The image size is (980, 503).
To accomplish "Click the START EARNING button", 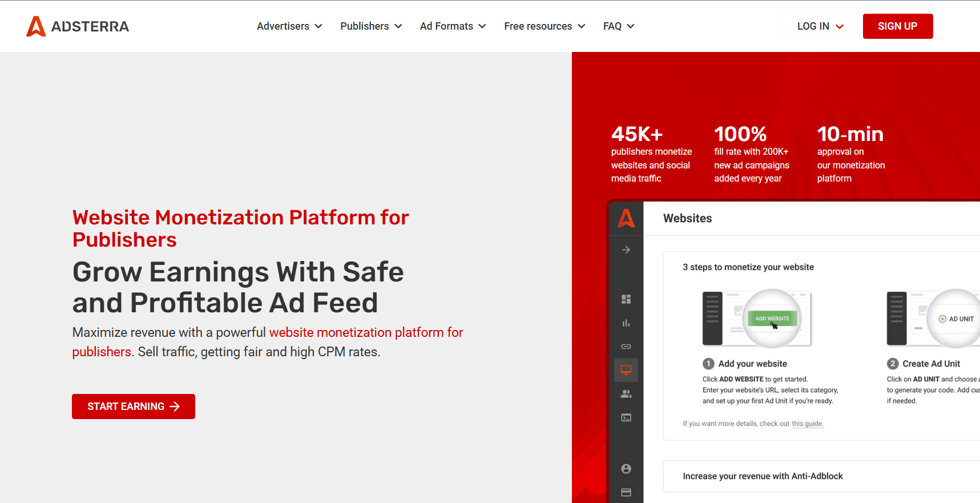I will pyautogui.click(x=134, y=407).
